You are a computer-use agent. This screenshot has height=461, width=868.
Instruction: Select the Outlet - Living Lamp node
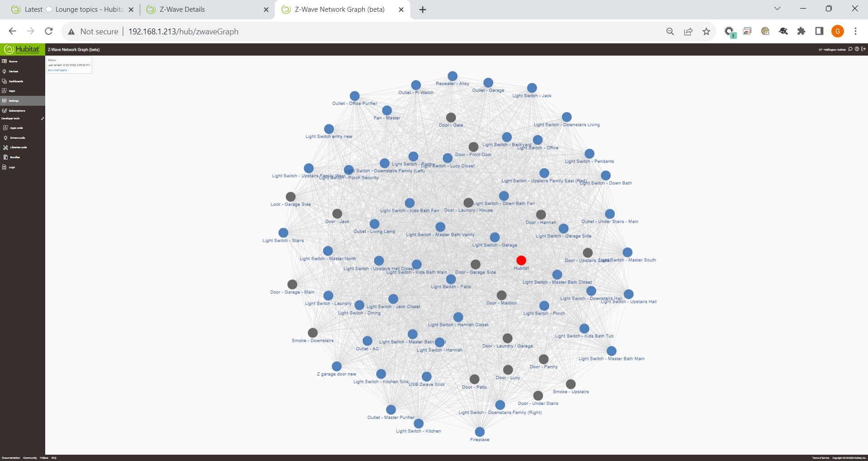[374, 224]
